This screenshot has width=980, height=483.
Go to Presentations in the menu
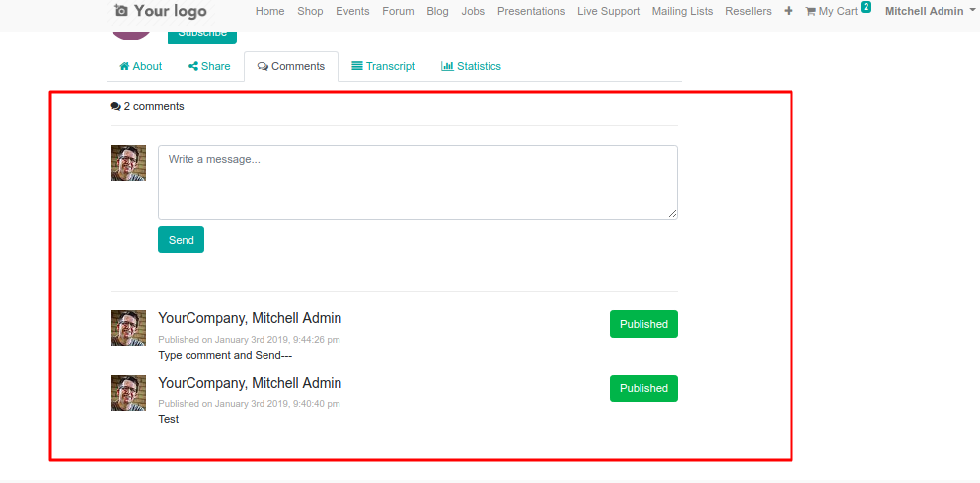[531, 11]
